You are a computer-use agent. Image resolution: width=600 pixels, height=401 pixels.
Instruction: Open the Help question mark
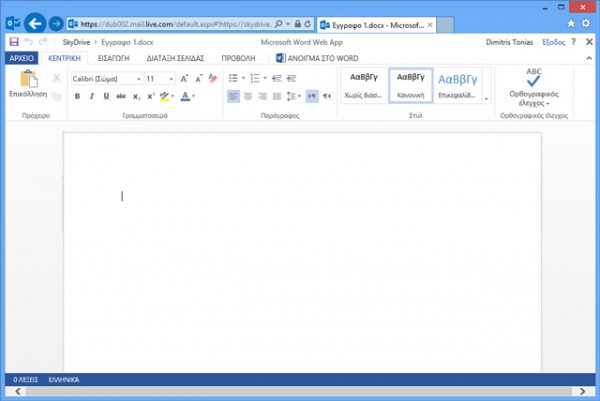[x=573, y=42]
